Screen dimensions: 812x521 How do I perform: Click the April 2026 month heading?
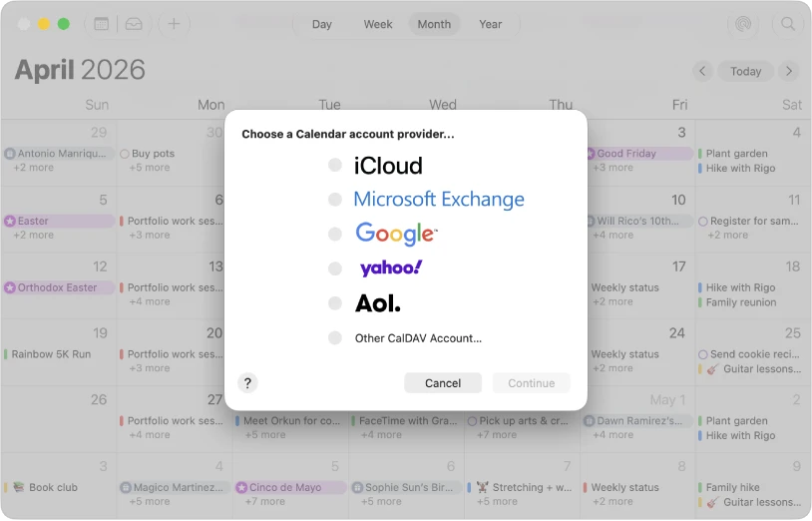pos(80,70)
